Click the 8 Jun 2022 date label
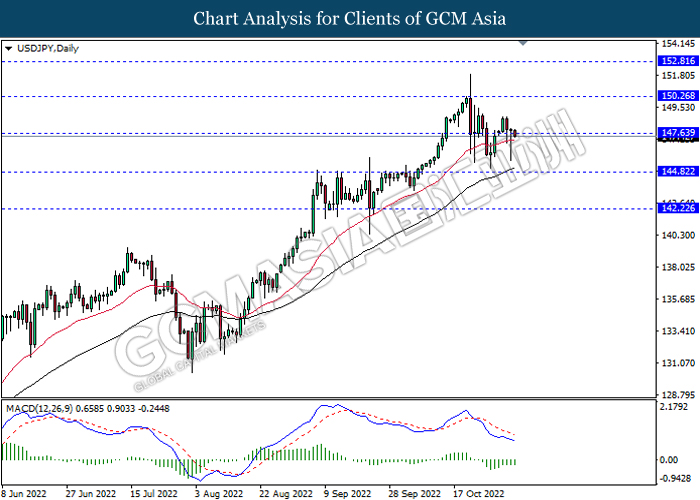Screen dimensions: 700x500 (x=25, y=494)
